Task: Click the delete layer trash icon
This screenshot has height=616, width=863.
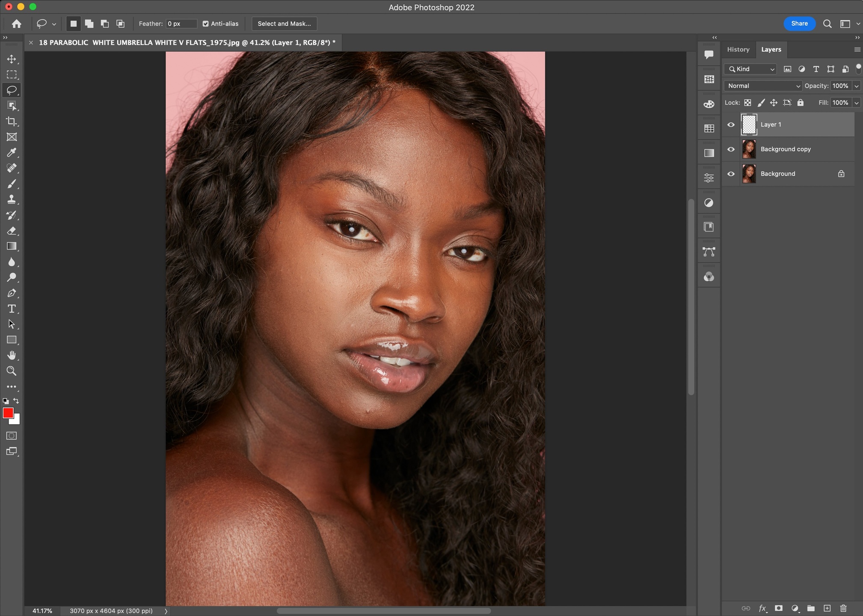Action: [843, 608]
